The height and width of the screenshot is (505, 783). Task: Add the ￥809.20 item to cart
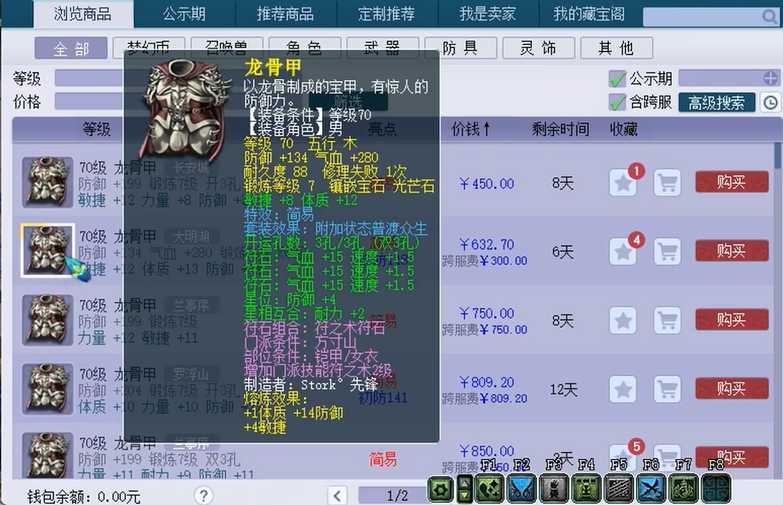click(667, 389)
